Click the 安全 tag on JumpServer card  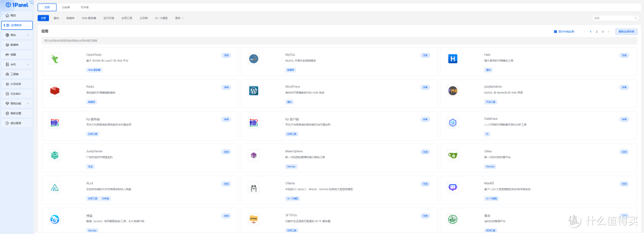coord(91,167)
